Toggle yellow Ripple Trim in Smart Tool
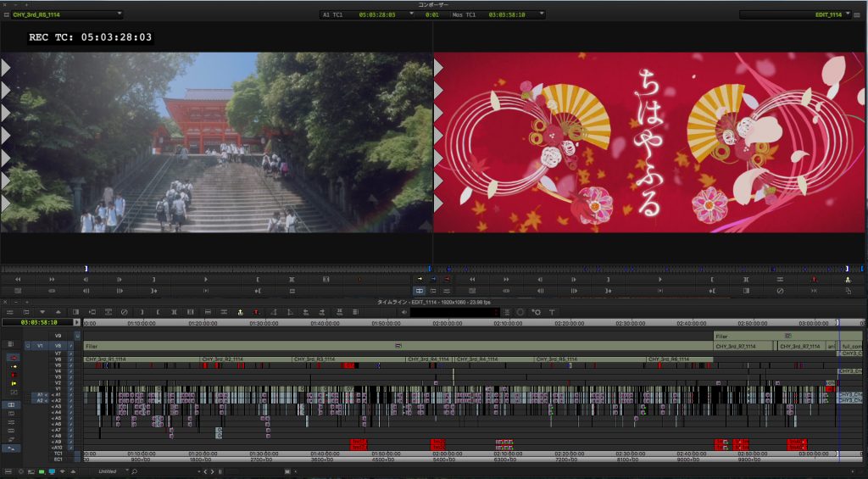Viewport: 868px width, 479px height. pos(14,383)
